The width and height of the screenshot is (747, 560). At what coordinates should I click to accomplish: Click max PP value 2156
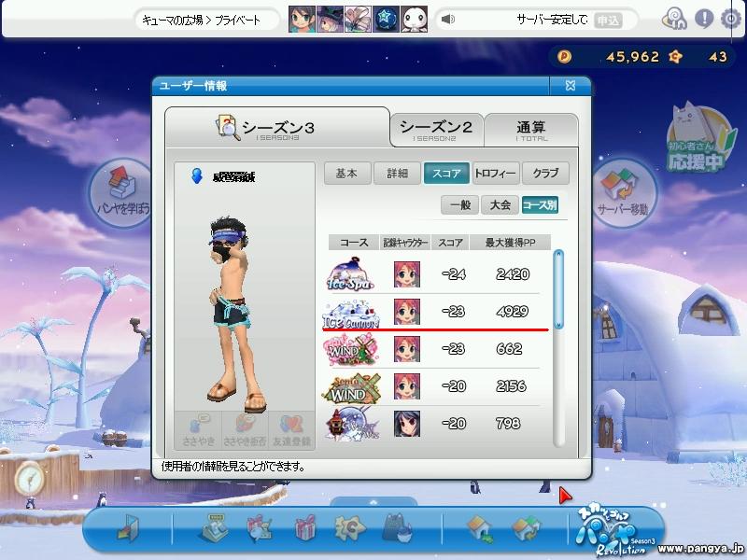(511, 386)
